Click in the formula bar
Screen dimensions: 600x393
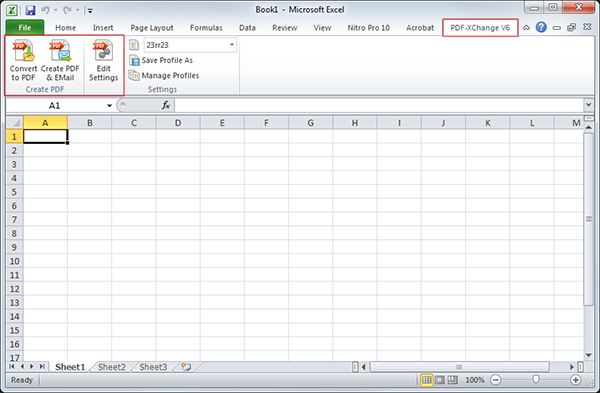(x=379, y=105)
